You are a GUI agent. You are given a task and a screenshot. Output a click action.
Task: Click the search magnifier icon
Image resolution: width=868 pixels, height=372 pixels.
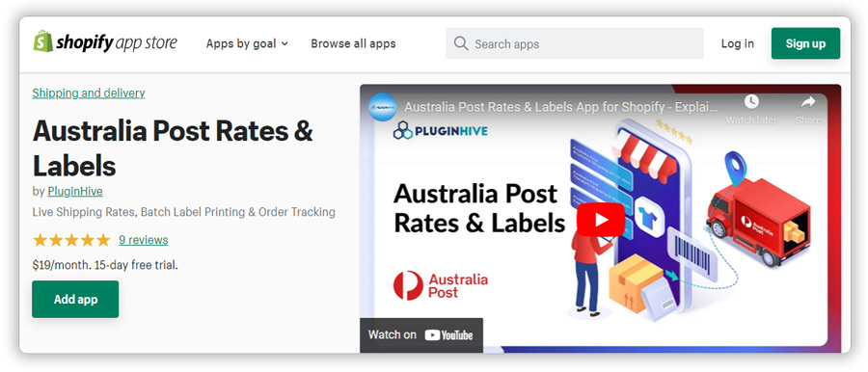pyautogui.click(x=461, y=43)
